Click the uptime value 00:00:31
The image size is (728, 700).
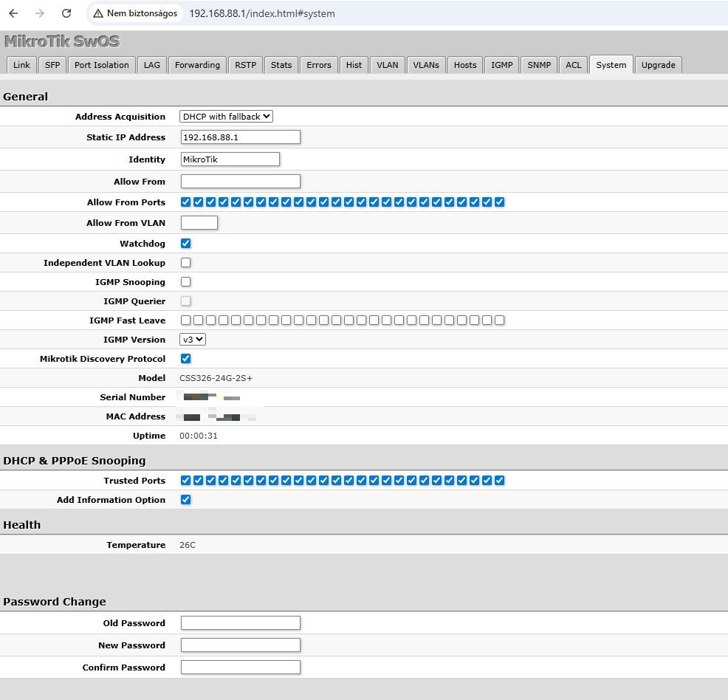point(199,436)
